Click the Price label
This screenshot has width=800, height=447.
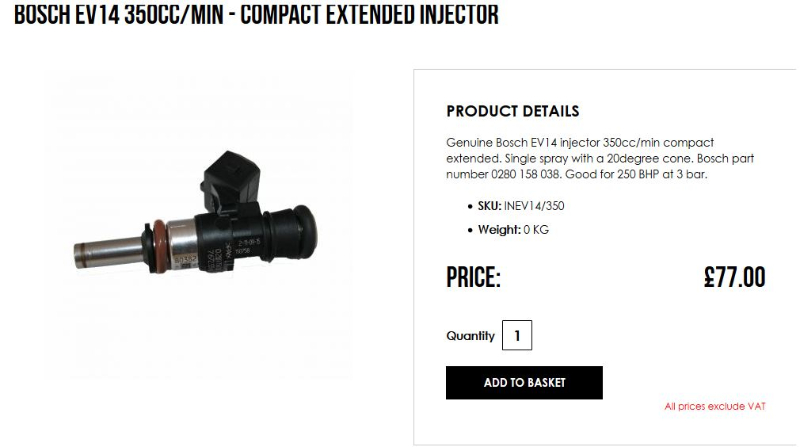(x=473, y=278)
